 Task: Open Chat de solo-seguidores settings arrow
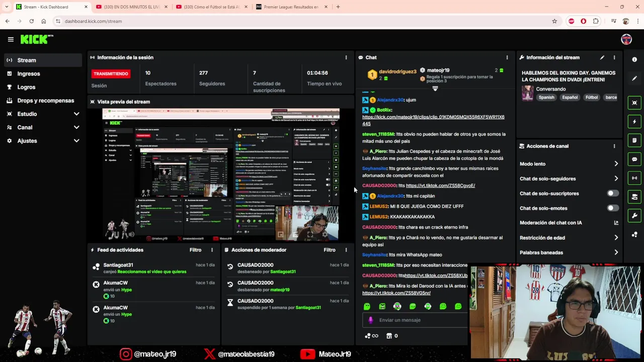(616, 178)
